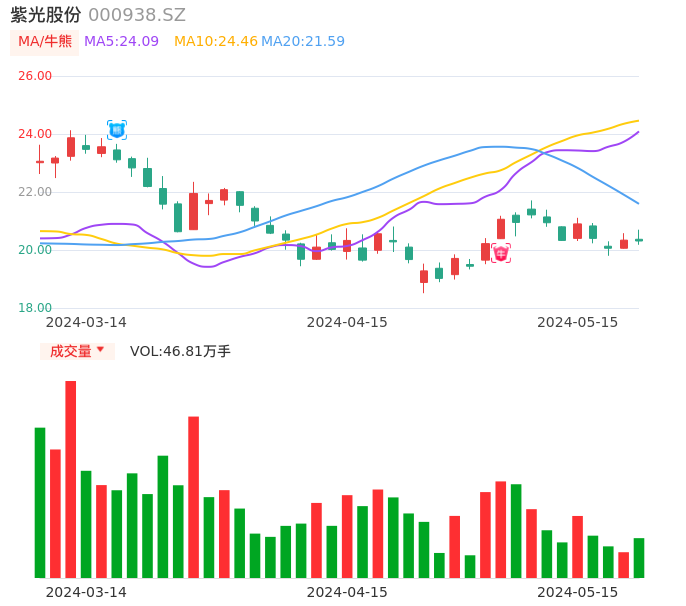Click the blue bear marker icon
This screenshot has width=686, height=606.
[x=116, y=130]
